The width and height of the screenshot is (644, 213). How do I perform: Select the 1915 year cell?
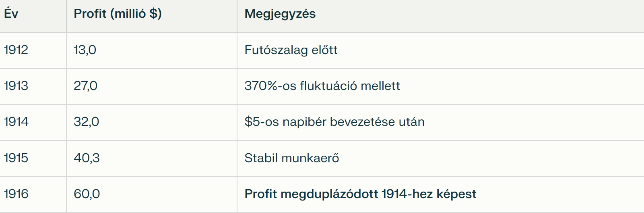coord(16,158)
